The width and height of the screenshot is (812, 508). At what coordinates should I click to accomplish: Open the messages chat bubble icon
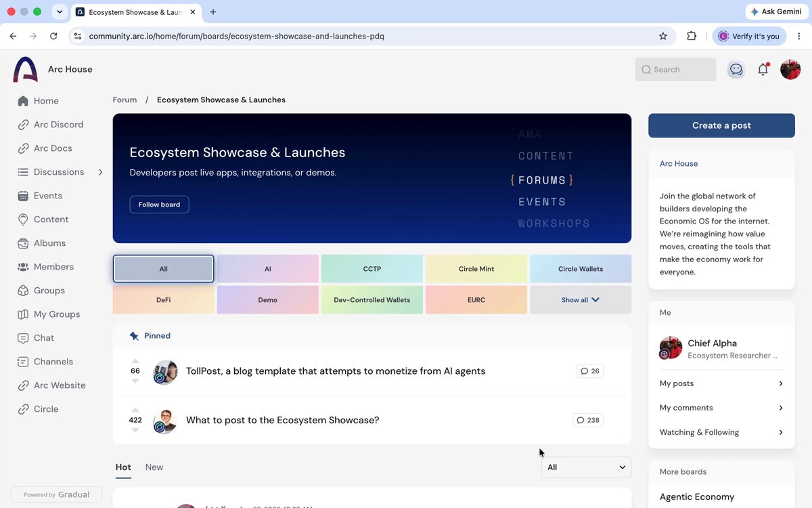coord(736,69)
